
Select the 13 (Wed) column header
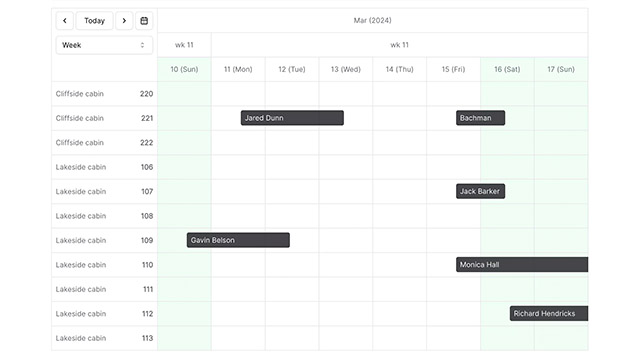pyautogui.click(x=346, y=69)
